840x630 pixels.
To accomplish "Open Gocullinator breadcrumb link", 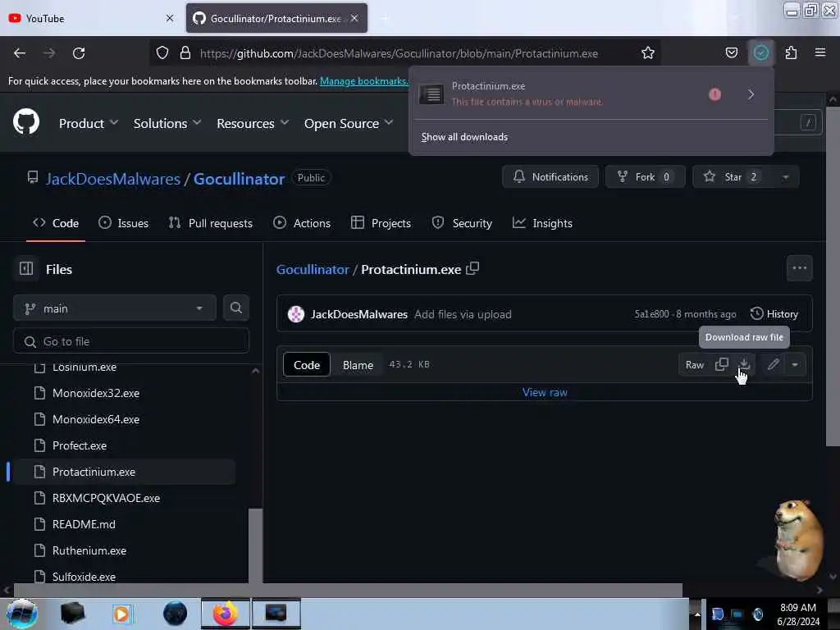I will [313, 269].
